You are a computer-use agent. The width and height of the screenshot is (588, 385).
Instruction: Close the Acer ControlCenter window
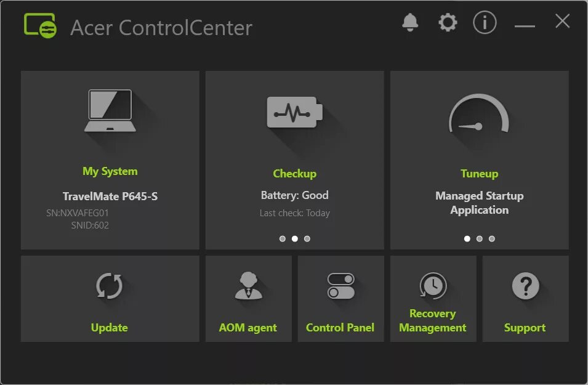click(x=563, y=21)
